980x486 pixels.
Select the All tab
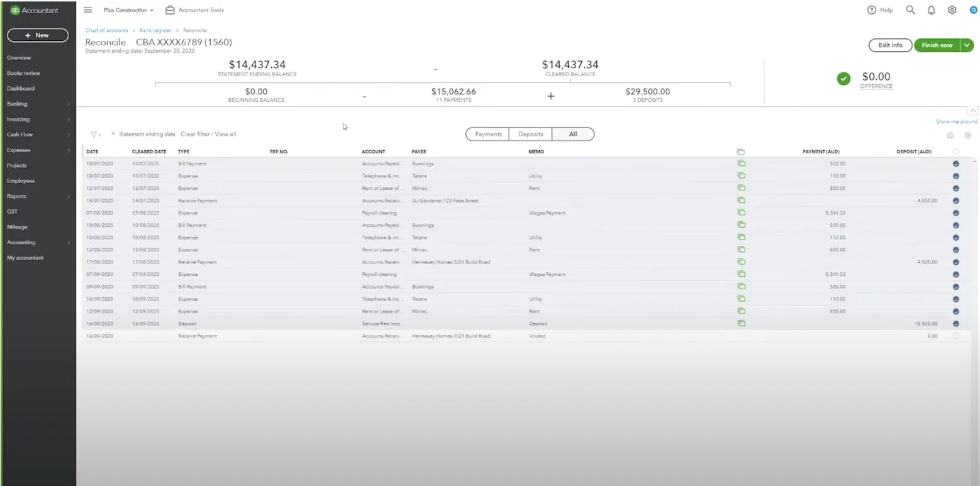[572, 134]
